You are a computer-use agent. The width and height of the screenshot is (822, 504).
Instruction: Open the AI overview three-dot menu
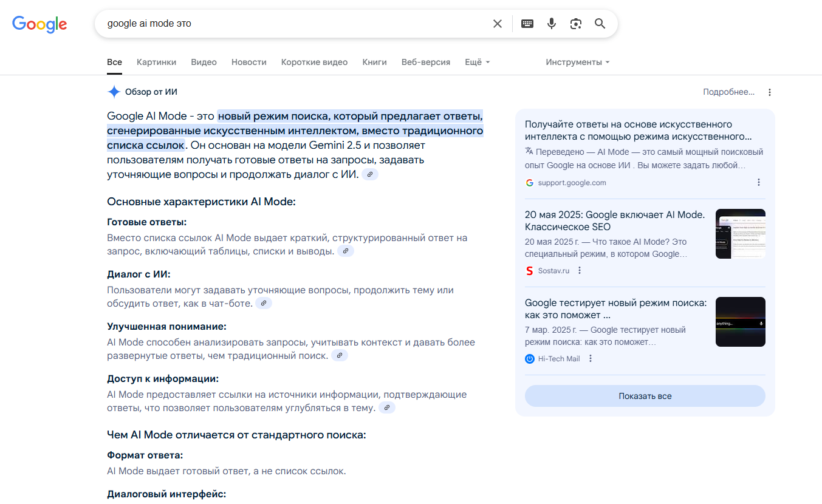770,92
